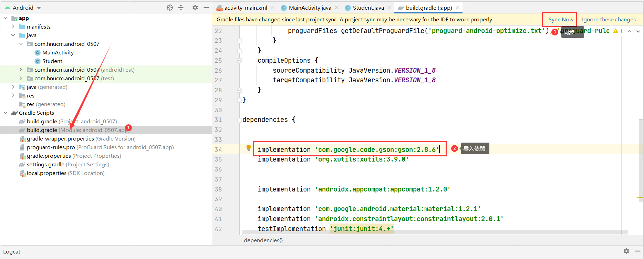Collapse the app module node

[x=6, y=18]
